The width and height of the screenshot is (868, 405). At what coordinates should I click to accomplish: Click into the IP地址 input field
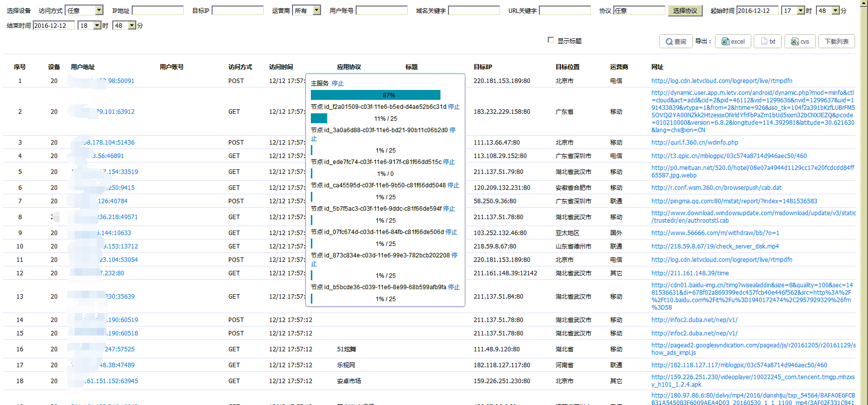158,10
